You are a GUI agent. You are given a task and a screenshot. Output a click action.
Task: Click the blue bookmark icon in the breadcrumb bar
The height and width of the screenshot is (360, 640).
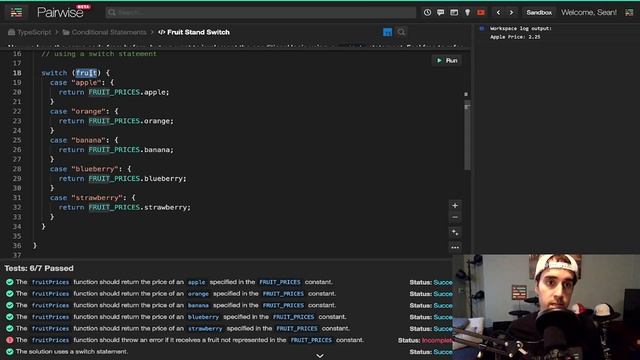[387, 32]
